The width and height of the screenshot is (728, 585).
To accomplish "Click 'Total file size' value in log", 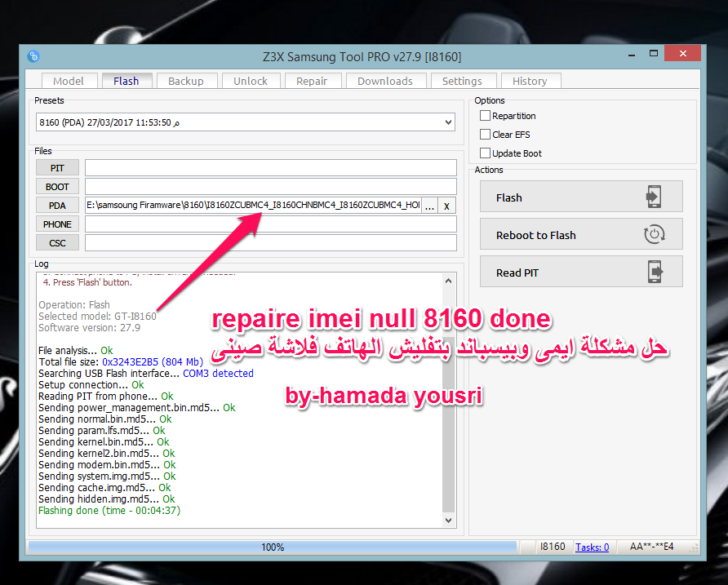I will [x=153, y=361].
